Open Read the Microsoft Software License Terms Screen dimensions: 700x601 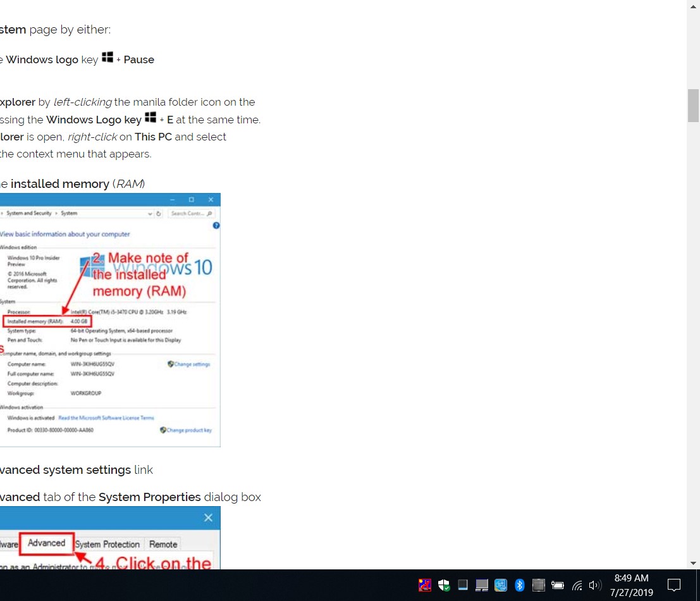106,418
